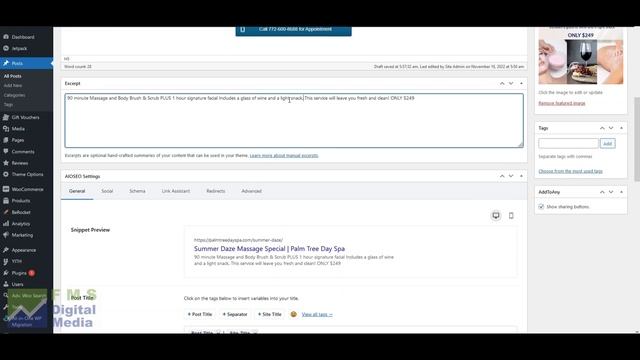Open Choose from the most used tags
This screenshot has height=360, width=640.
570,171
